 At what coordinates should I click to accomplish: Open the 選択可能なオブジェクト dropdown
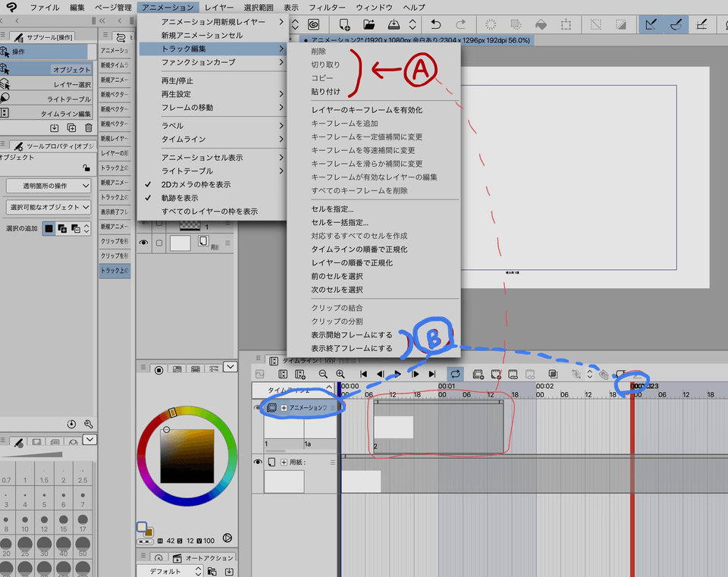click(x=49, y=207)
